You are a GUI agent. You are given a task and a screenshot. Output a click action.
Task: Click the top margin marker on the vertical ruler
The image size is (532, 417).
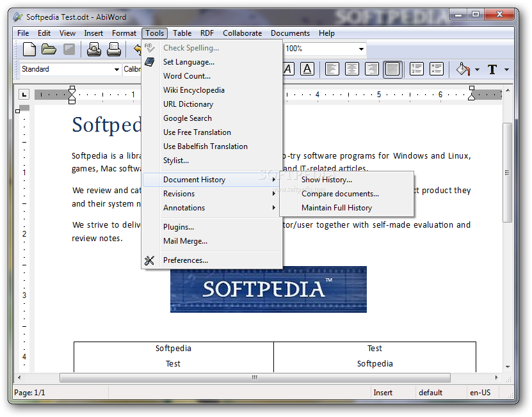(18, 111)
